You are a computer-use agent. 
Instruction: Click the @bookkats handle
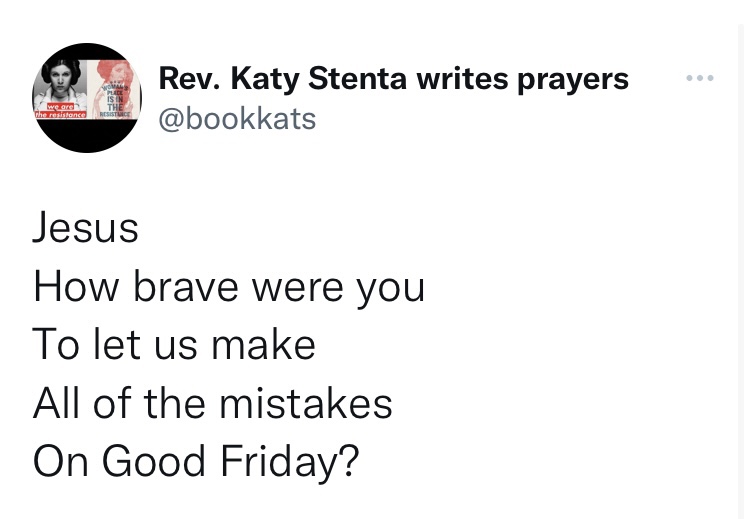tap(237, 119)
